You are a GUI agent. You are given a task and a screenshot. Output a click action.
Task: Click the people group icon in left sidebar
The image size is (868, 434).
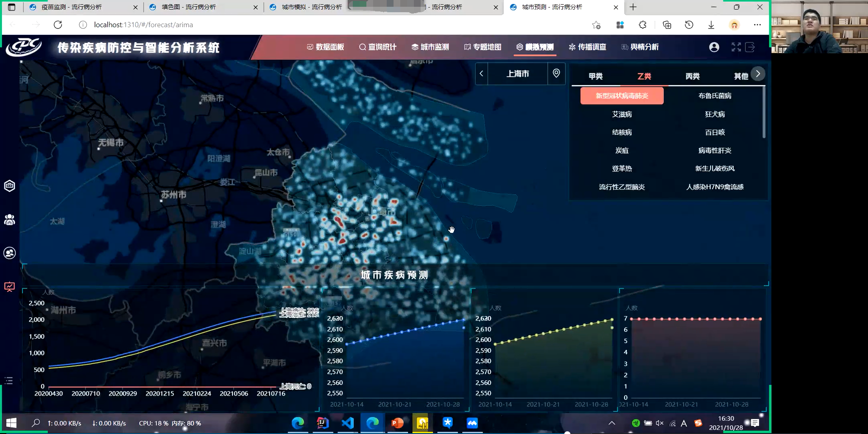coord(9,220)
